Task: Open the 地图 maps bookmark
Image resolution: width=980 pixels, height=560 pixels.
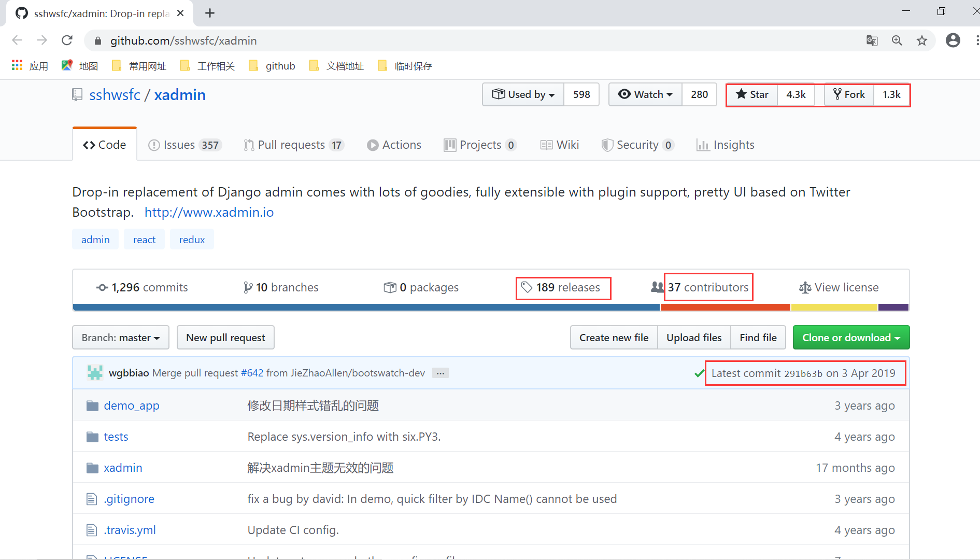Action: pyautogui.click(x=80, y=66)
